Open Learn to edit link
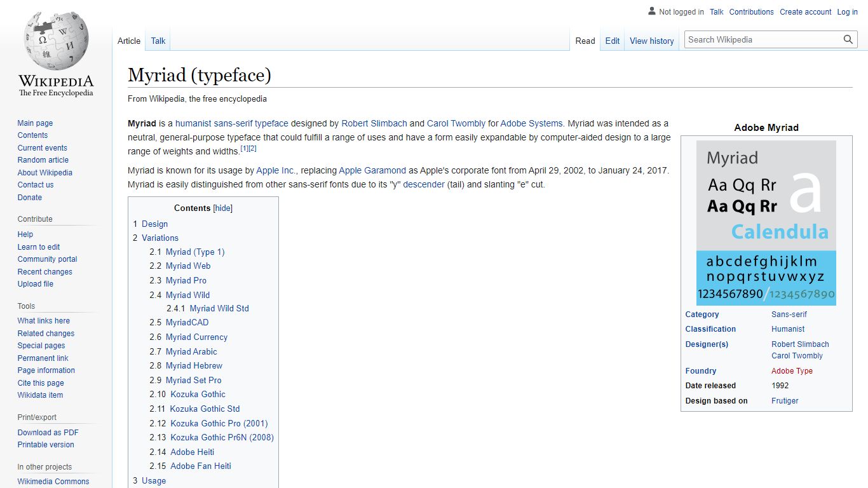This screenshot has width=868, height=488. pos(39,247)
